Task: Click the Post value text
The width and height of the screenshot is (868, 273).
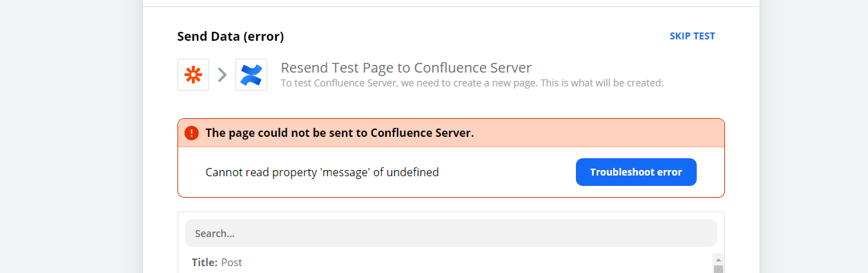Action: tap(231, 263)
